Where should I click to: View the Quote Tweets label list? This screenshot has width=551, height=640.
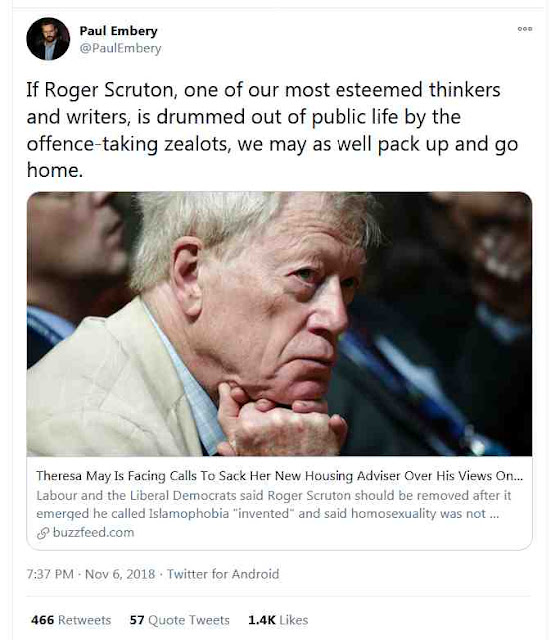(x=189, y=620)
